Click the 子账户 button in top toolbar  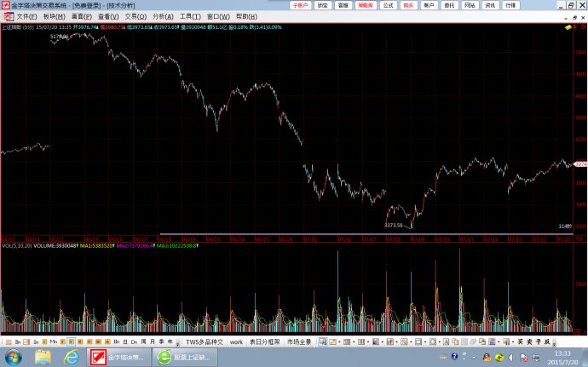click(x=301, y=5)
